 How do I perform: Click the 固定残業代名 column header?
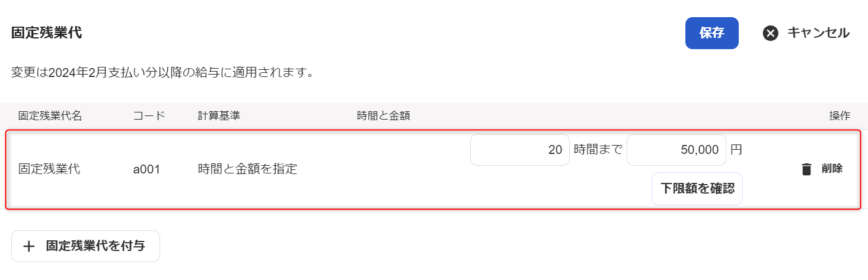[50, 116]
